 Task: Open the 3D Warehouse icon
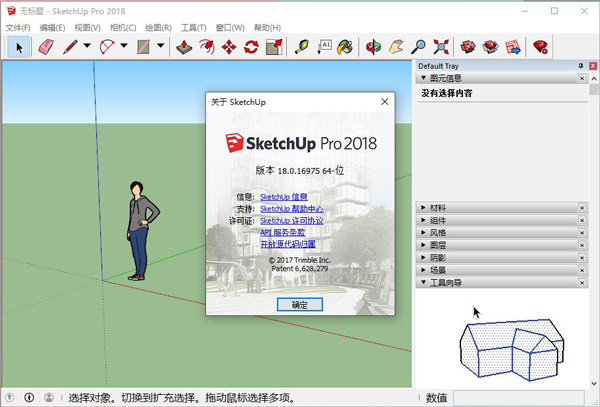pos(468,47)
